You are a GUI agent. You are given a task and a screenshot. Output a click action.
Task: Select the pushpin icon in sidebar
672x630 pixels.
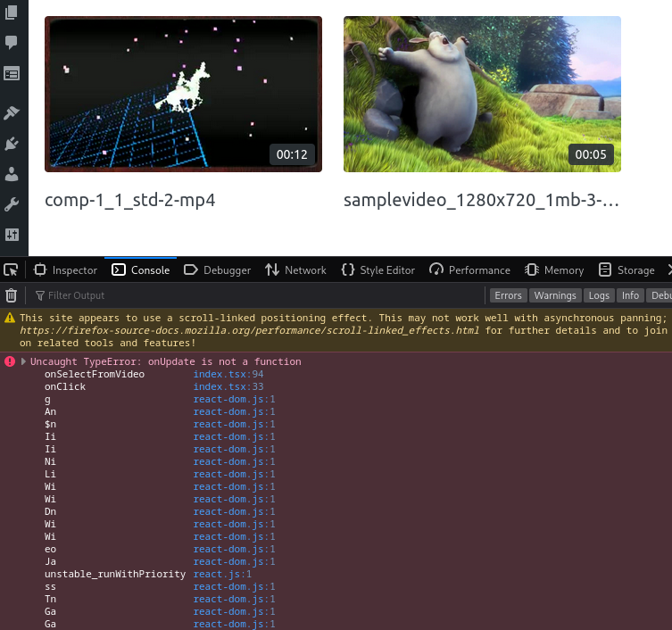coord(11,112)
